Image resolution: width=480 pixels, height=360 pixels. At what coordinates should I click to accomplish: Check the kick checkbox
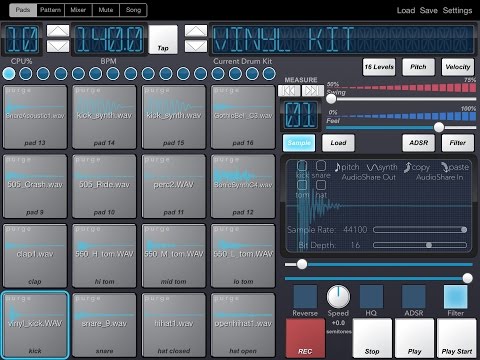point(302,165)
